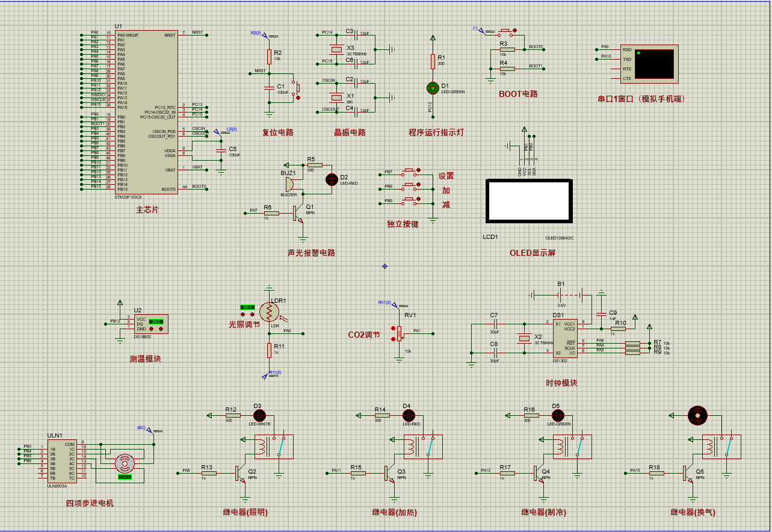Viewport: 772px width, 532px height.
Task: Click right red adjust button on DS18B20
Action: [x=161, y=329]
